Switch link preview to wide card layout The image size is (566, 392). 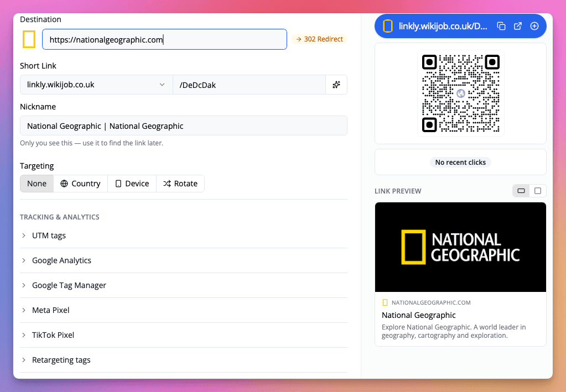pyautogui.click(x=521, y=191)
